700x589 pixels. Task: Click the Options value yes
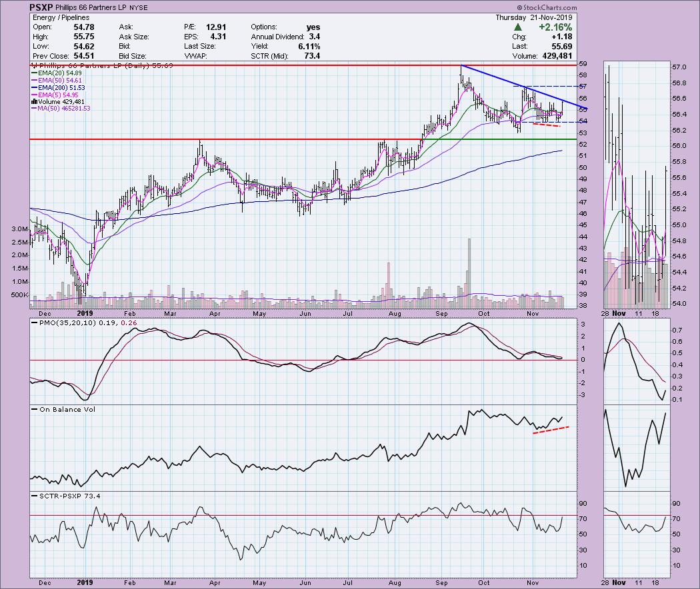(x=313, y=27)
